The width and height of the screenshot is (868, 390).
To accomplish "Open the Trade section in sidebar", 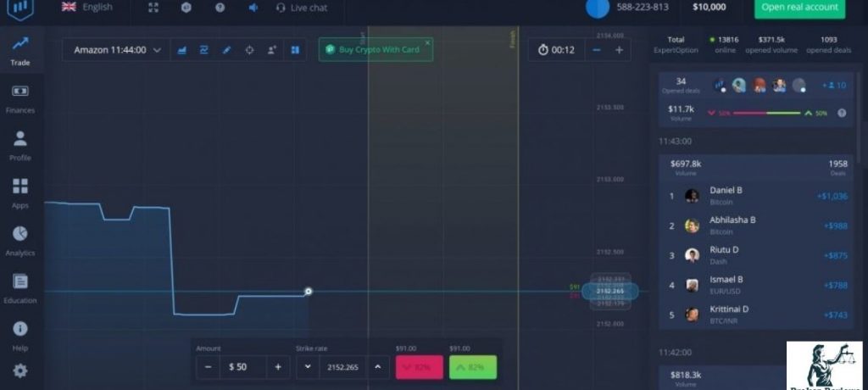I will tap(20, 51).
